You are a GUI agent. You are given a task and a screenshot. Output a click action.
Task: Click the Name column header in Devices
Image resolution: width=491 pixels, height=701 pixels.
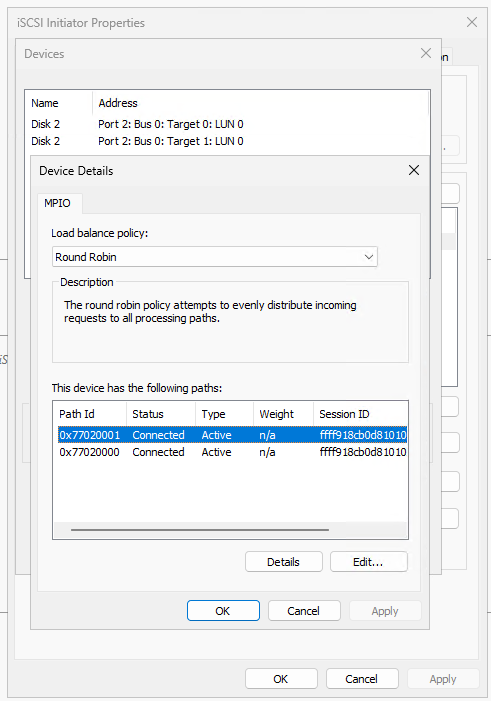[x=60, y=103]
